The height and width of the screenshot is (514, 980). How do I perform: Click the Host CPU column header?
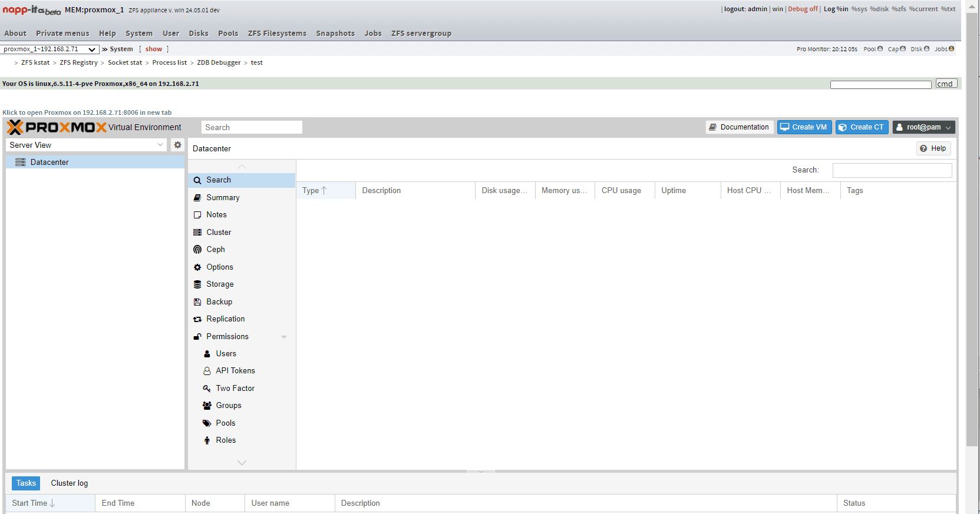750,191
